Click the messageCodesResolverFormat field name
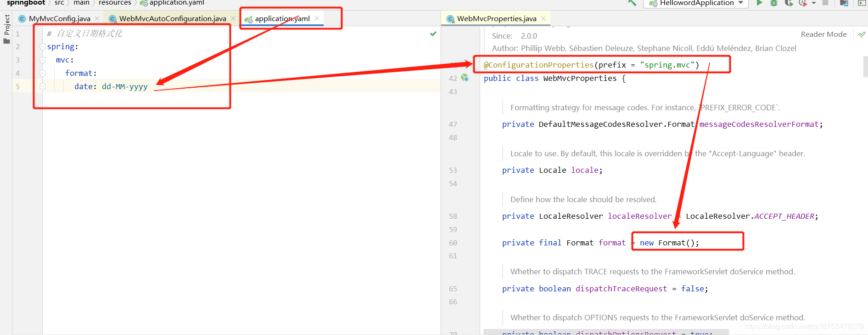 pos(759,125)
